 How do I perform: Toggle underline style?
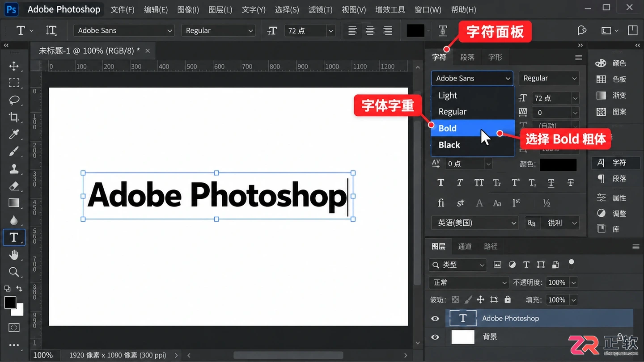coord(551,182)
